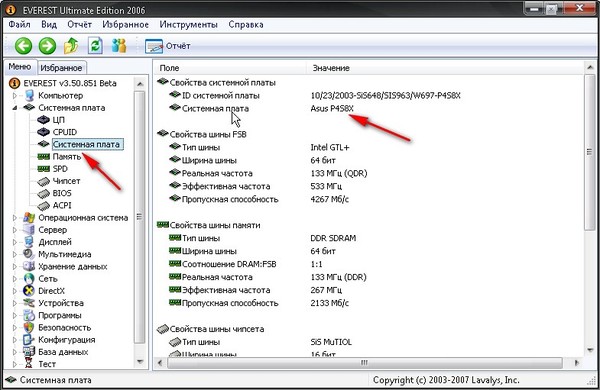The height and width of the screenshot is (390, 600).
Task: Switch to the Меню tab
Action: tap(20, 67)
